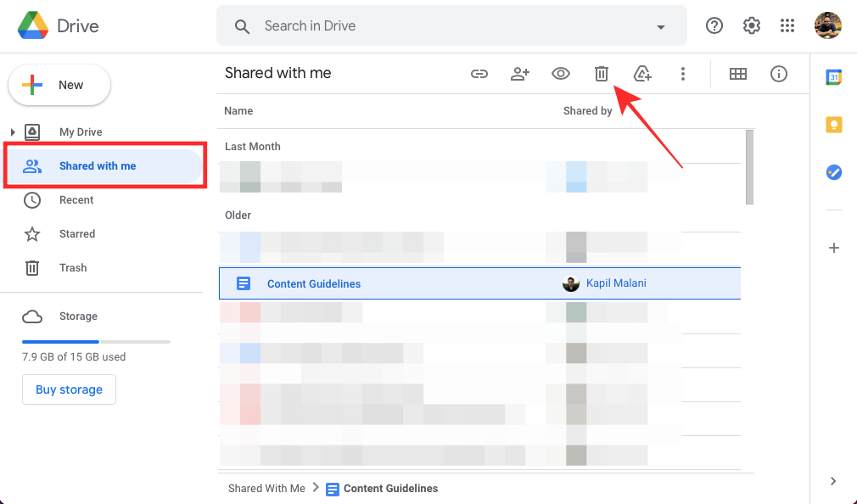Click the Get link icon
This screenshot has height=504, width=857.
479,74
